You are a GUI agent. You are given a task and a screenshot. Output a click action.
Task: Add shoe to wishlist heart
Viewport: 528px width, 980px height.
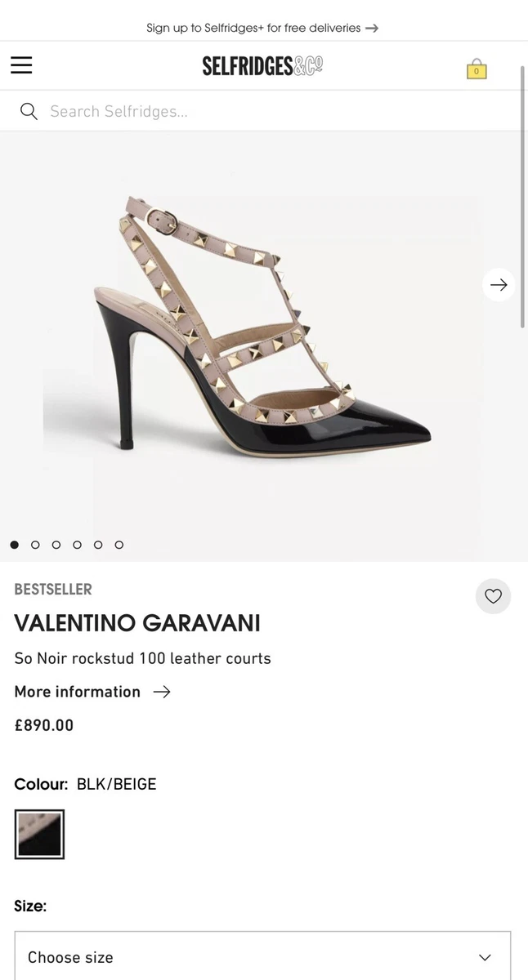[x=493, y=596]
